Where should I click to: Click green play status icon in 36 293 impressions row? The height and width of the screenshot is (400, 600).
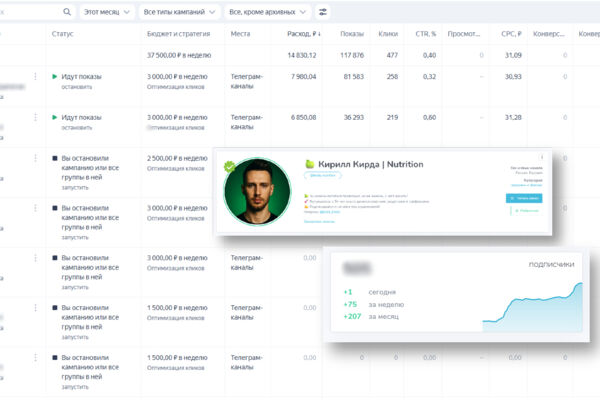[54, 117]
